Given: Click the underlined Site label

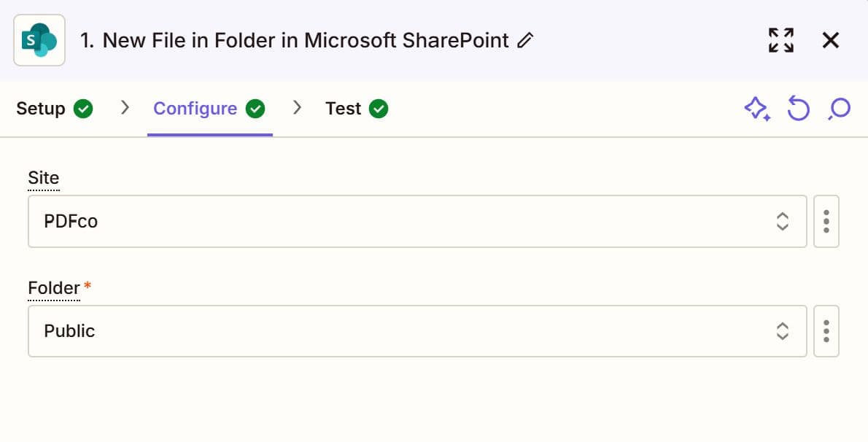Looking at the screenshot, I should pos(43,177).
